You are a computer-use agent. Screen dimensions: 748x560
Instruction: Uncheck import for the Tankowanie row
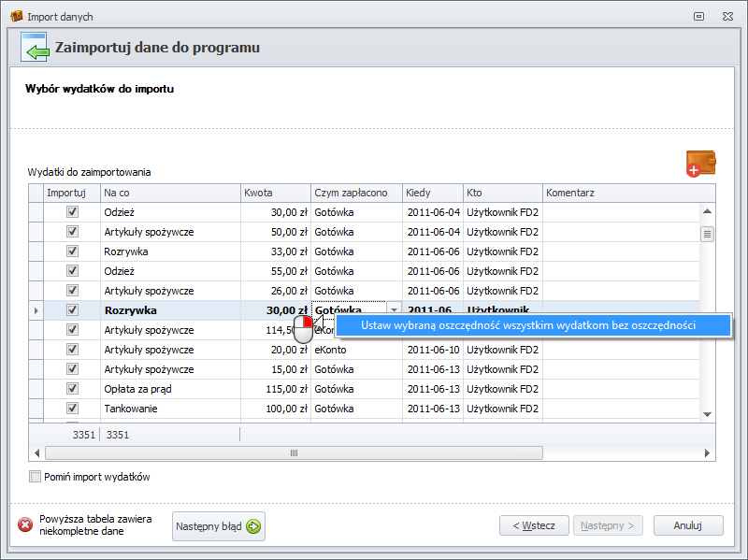coord(72,409)
